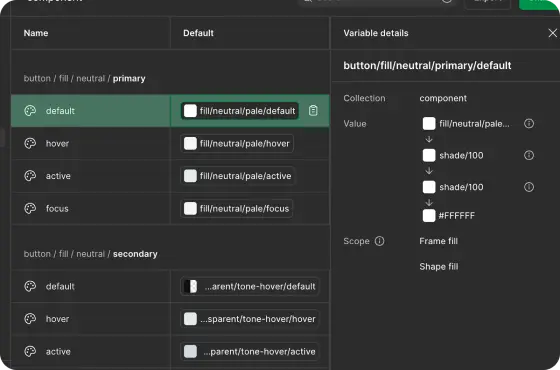Click the fill/neutral/pale... value text in details
560x370 pixels.
click(474, 124)
